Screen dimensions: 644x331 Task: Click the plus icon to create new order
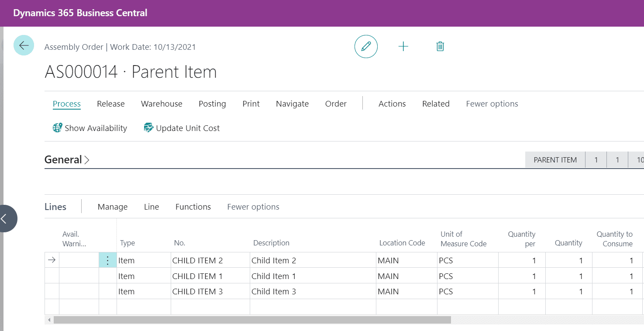(x=403, y=46)
